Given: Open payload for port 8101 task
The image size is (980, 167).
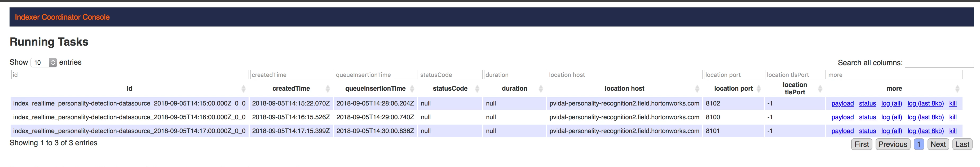Looking at the screenshot, I should click(842, 131).
